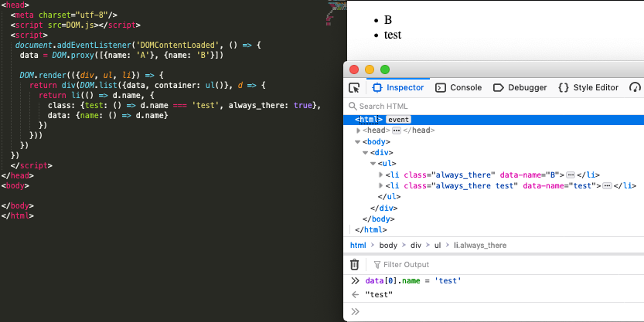Click list item B on the page

[388, 20]
